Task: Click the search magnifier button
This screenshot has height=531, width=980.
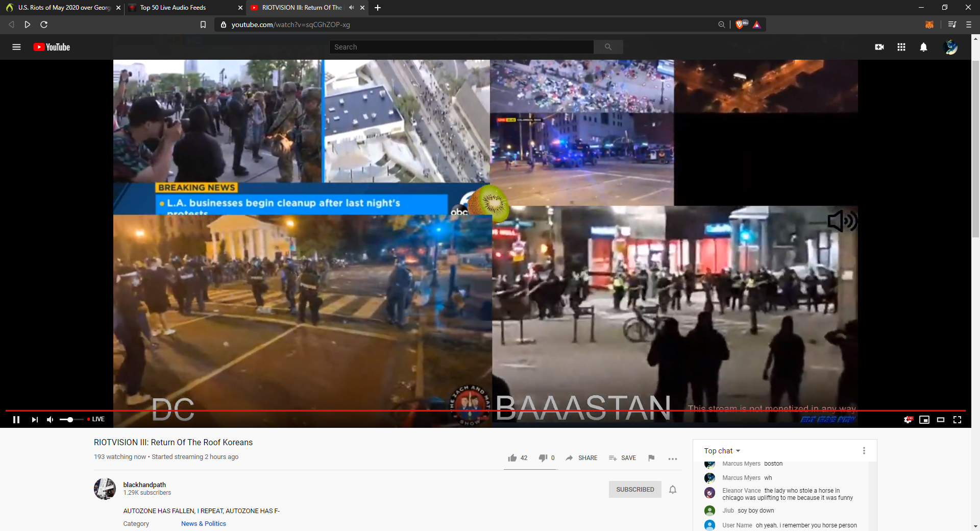Action: pos(608,47)
